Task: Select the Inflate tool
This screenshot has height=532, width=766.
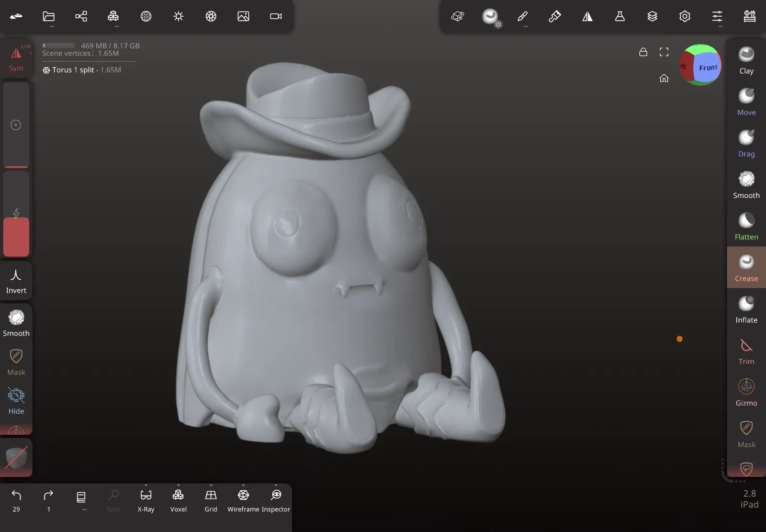Action: tap(746, 309)
